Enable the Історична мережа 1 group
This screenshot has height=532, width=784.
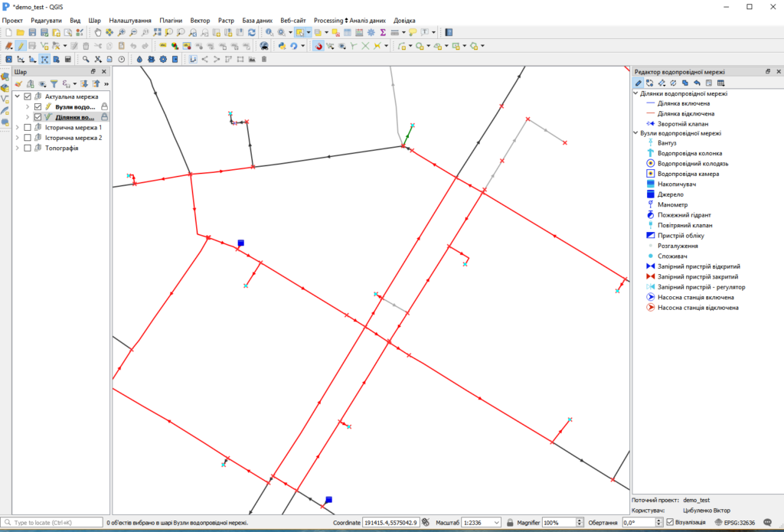[28, 128]
